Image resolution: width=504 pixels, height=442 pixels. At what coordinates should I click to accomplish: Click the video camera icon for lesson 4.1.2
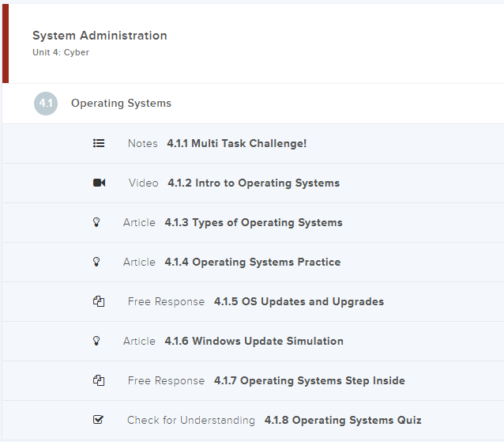pyautogui.click(x=99, y=183)
